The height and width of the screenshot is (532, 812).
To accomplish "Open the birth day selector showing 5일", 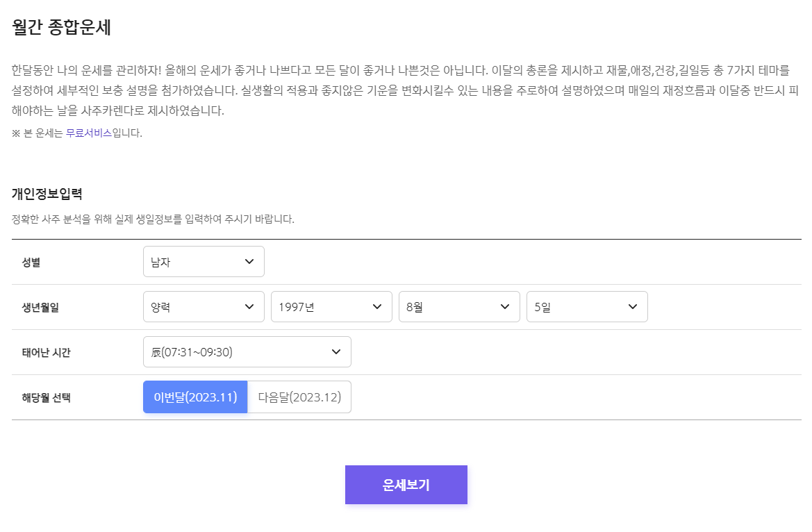I will click(x=587, y=306).
